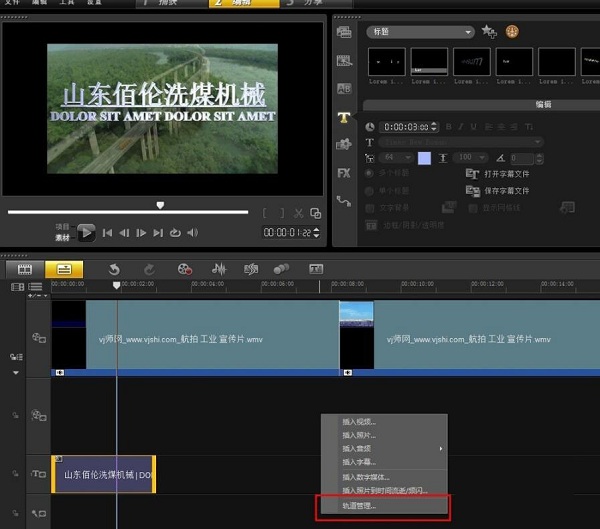Image resolution: width=600 pixels, height=529 pixels.
Task: Play the preview
Action: click(86, 232)
